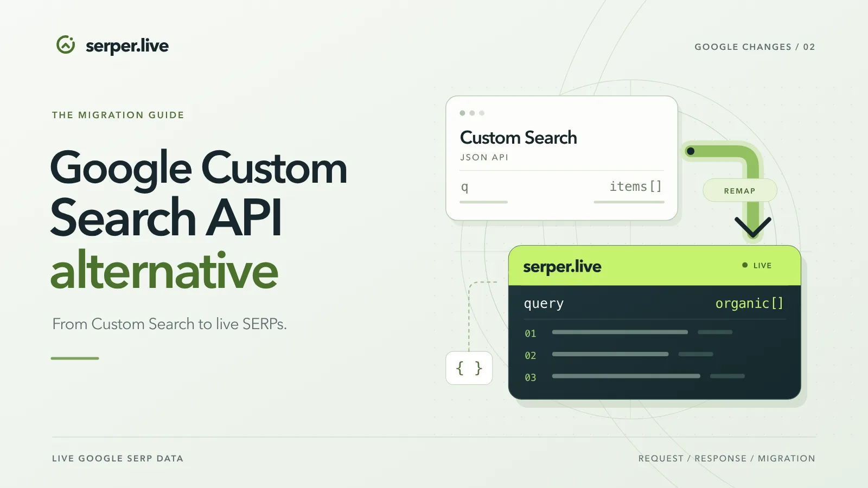The width and height of the screenshot is (868, 488).
Task: Click the LIVE status indicator dot
Action: [x=745, y=265]
